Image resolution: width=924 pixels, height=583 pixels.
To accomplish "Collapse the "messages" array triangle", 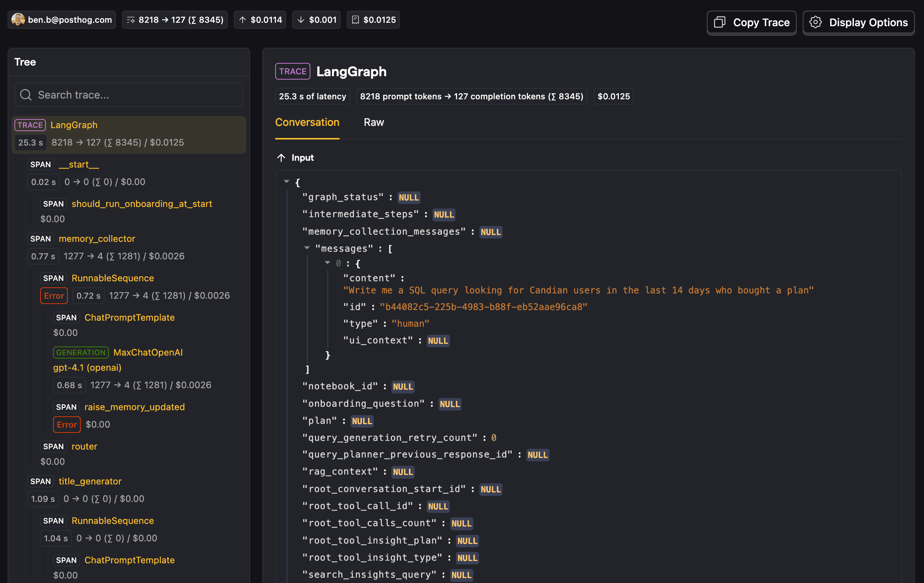I will [307, 248].
